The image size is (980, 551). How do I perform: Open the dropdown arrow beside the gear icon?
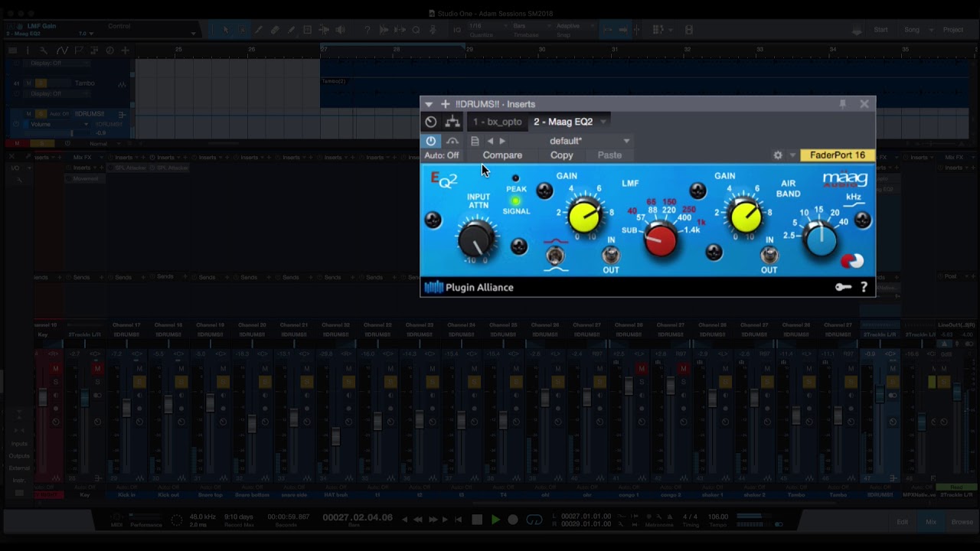click(x=792, y=155)
